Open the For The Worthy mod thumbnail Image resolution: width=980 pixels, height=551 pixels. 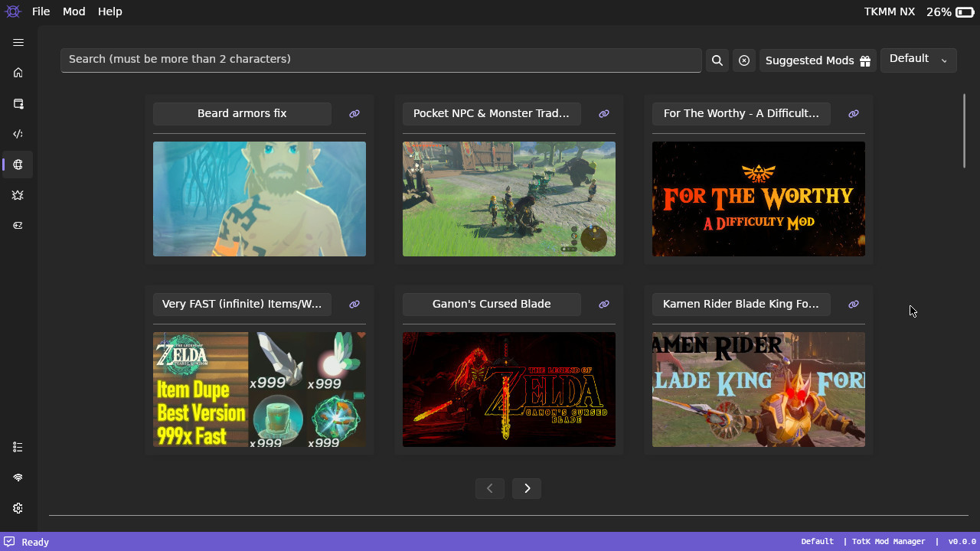[x=758, y=199]
